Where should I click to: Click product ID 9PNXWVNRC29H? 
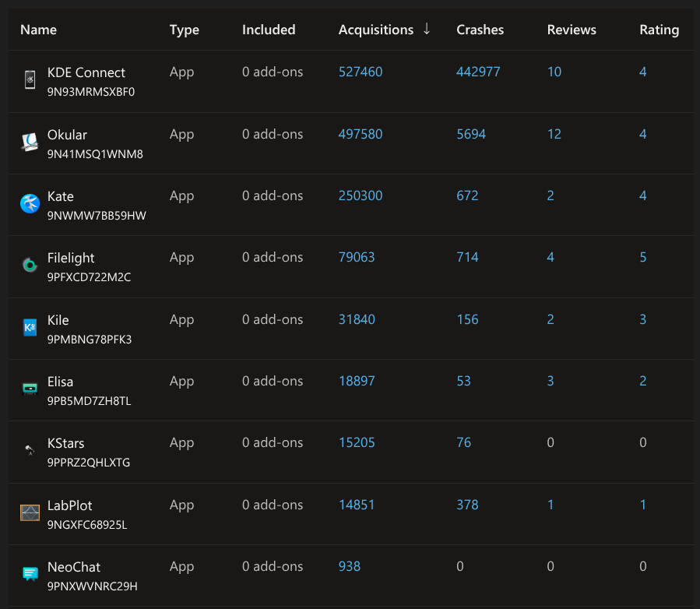click(x=93, y=586)
